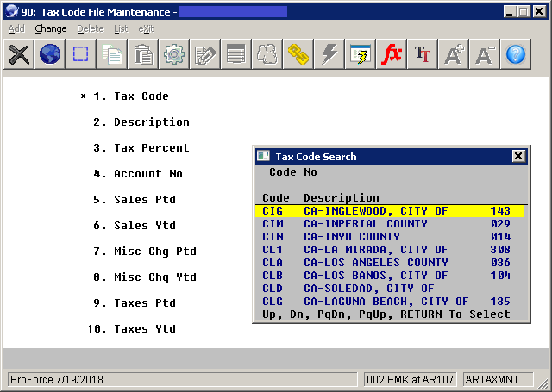
Task: Click the Code column header
Action: coord(276,198)
